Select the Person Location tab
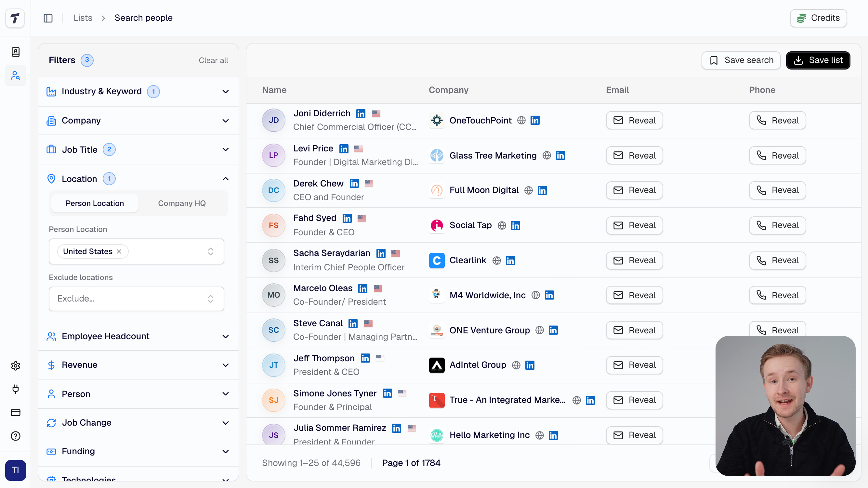This screenshot has height=488, width=868. (95, 203)
